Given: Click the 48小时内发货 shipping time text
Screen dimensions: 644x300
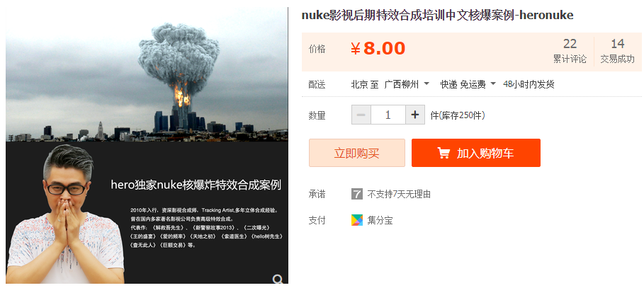Looking at the screenshot, I should click(529, 84).
